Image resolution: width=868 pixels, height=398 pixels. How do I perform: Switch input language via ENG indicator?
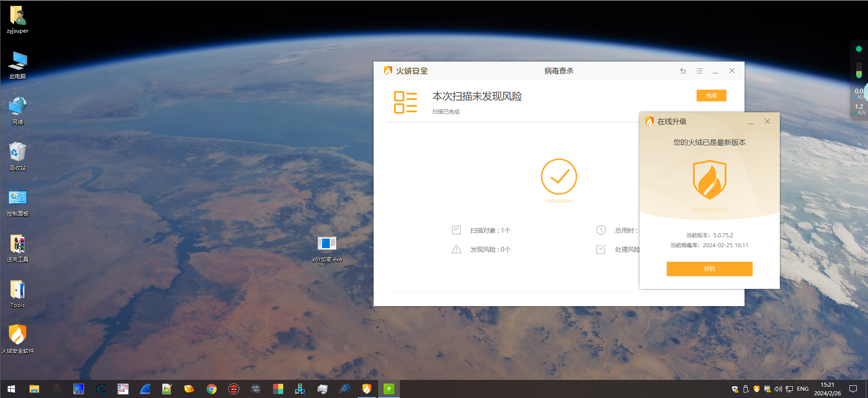pyautogui.click(x=803, y=389)
